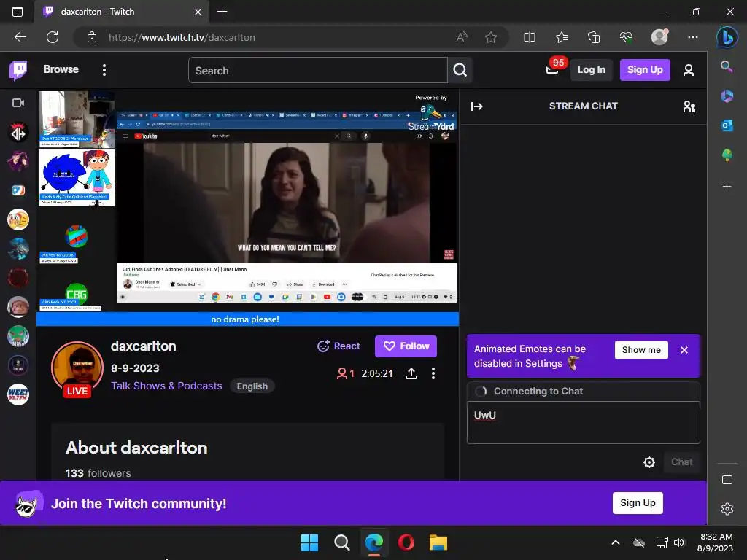Screen dimensions: 747x560
Task: Click the read aloud icon in address bar
Action: [462, 37]
